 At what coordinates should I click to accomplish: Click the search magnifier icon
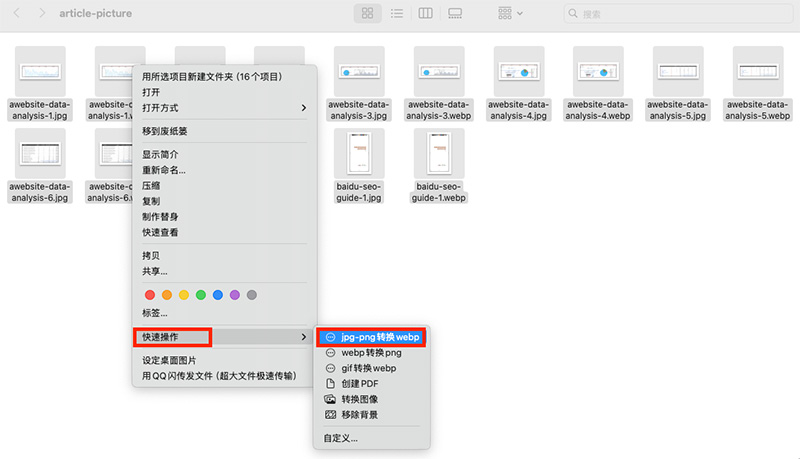573,14
